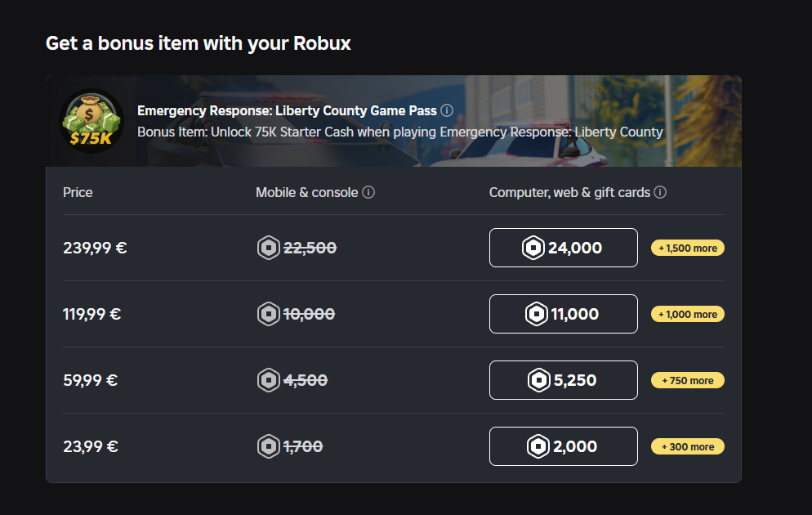Click the 239,99 € price text

[95, 248]
